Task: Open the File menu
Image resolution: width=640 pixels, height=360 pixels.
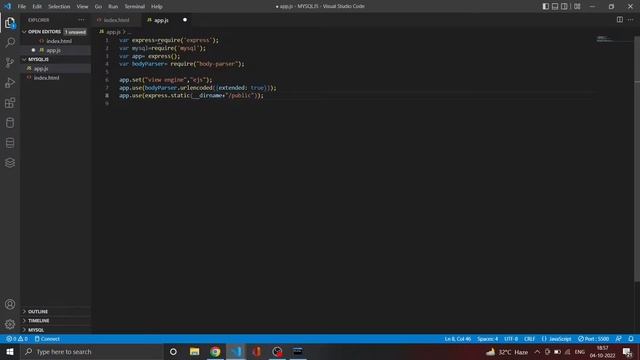Action: [x=22, y=7]
